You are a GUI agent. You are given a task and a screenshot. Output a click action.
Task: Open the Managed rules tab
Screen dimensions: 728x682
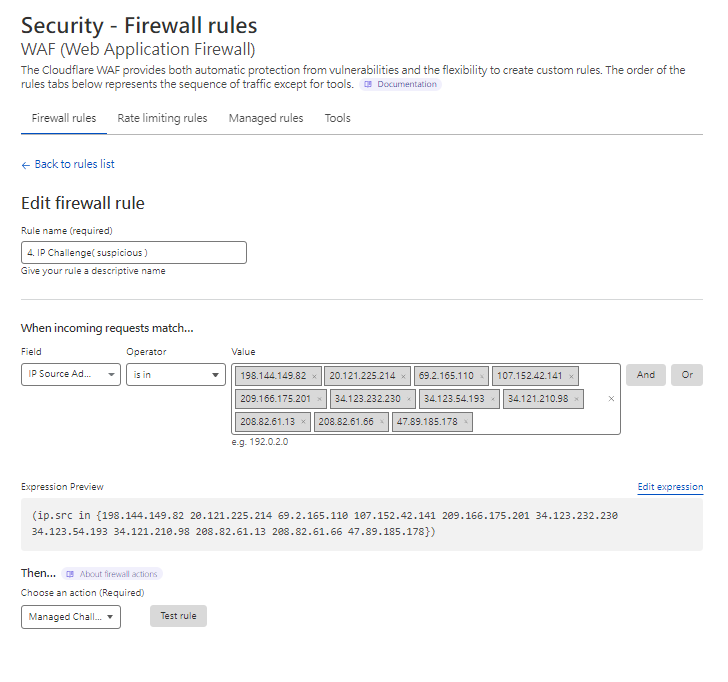pyautogui.click(x=265, y=118)
